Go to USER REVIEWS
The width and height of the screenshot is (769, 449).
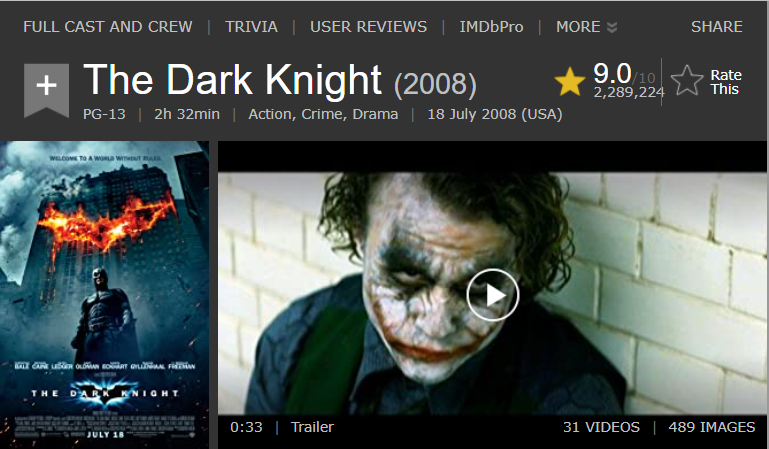tap(368, 26)
